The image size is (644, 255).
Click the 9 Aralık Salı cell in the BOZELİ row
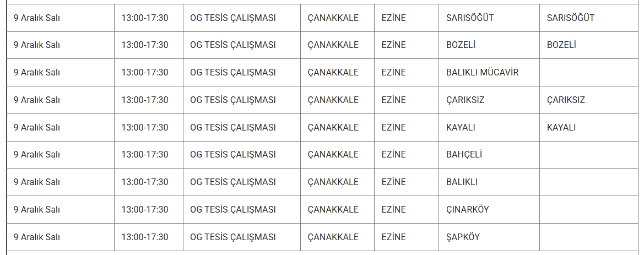coord(37,45)
